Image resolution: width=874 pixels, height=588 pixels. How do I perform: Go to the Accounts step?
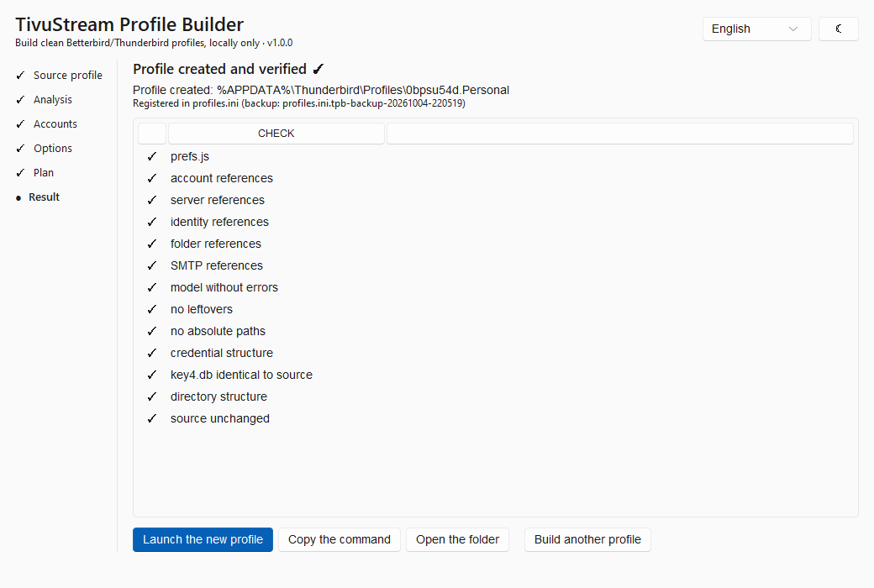tap(47, 124)
